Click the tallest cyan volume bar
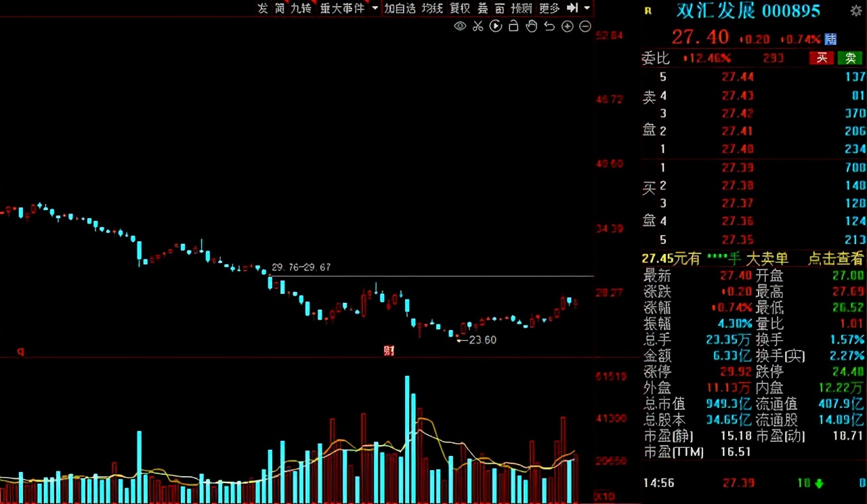The image size is (867, 504). (x=407, y=440)
